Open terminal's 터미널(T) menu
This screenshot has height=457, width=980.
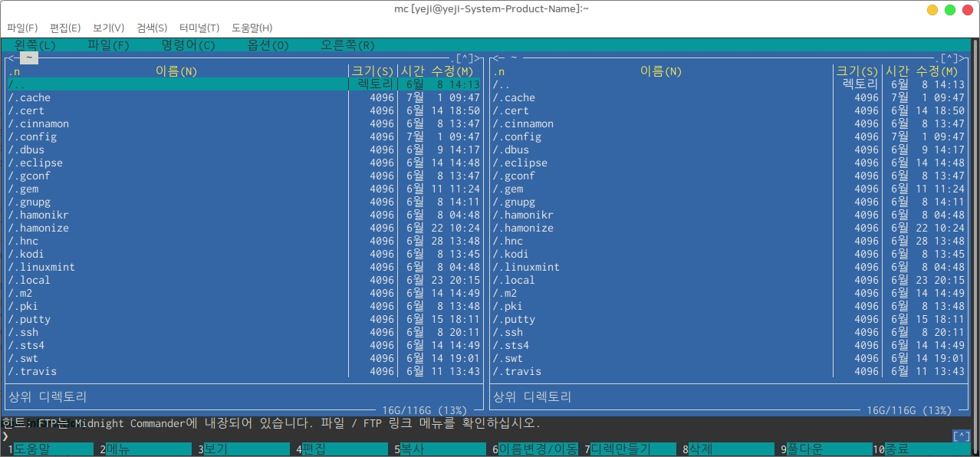(199, 28)
